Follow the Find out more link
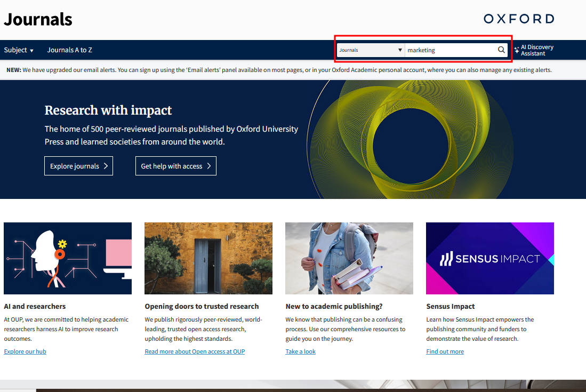This screenshot has width=586, height=392. pos(445,351)
